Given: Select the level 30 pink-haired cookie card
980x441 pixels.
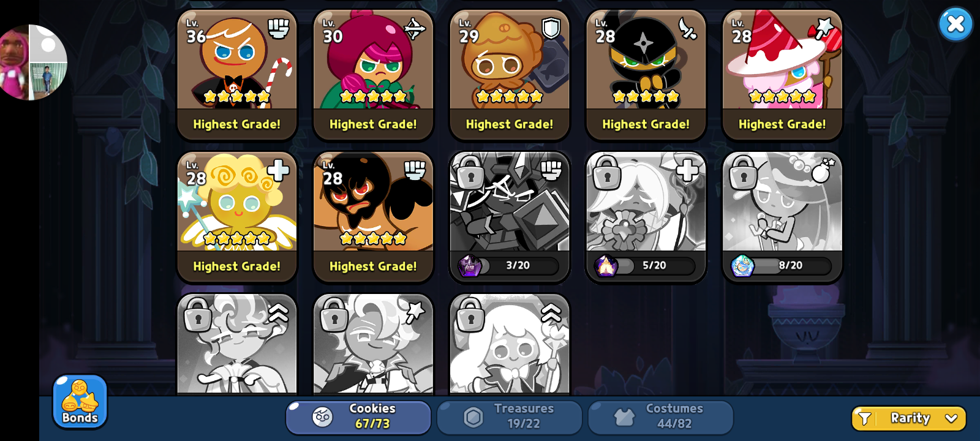Looking at the screenshot, I should point(373,75).
